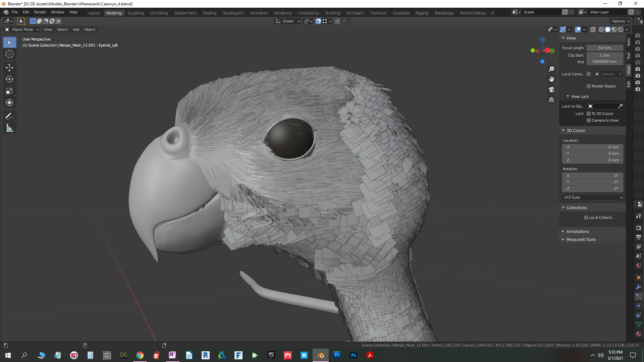Check the Camera to View option
The image size is (644, 362).
[589, 120]
